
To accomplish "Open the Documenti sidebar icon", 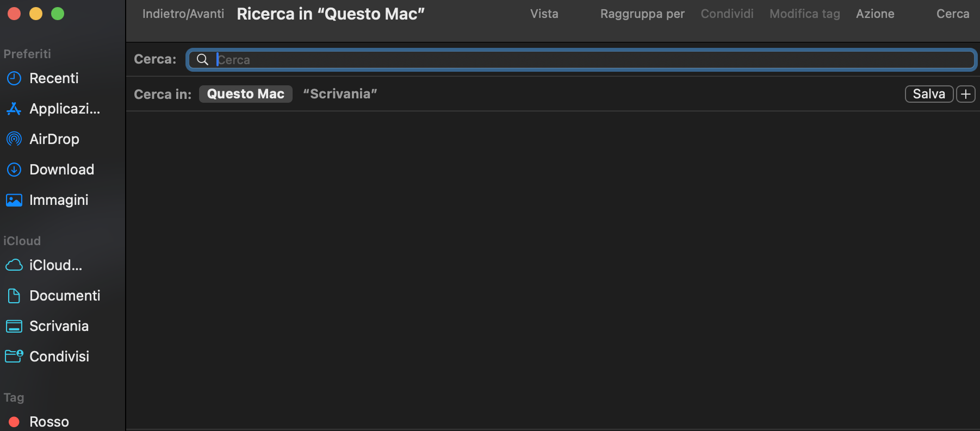I will click(65, 295).
